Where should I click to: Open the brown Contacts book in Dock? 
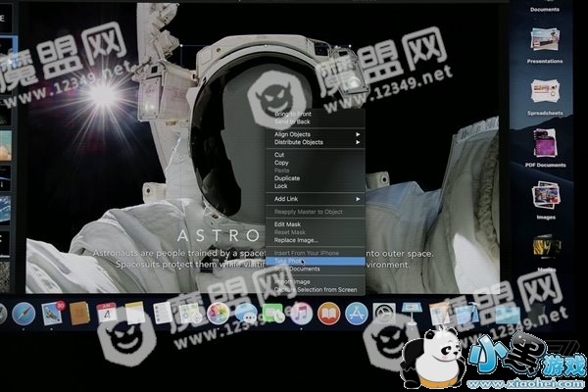pyautogui.click(x=79, y=313)
